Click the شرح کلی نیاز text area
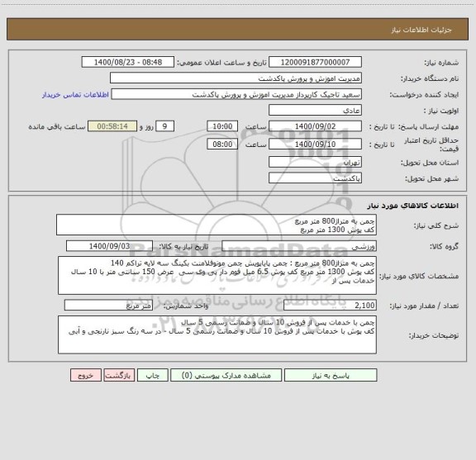Image resolution: width=476 pixels, height=460 pixels. pos(217,225)
